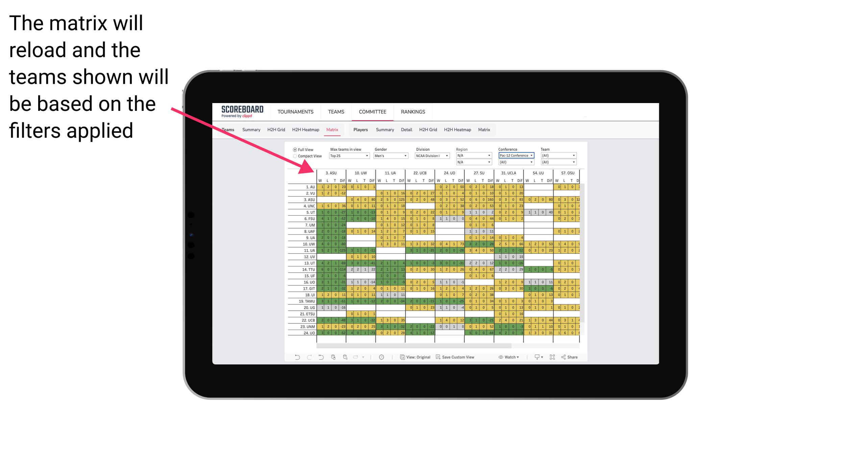The image size is (868, 467).
Task: Click the refresh/reload icon in toolbar
Action: click(333, 358)
